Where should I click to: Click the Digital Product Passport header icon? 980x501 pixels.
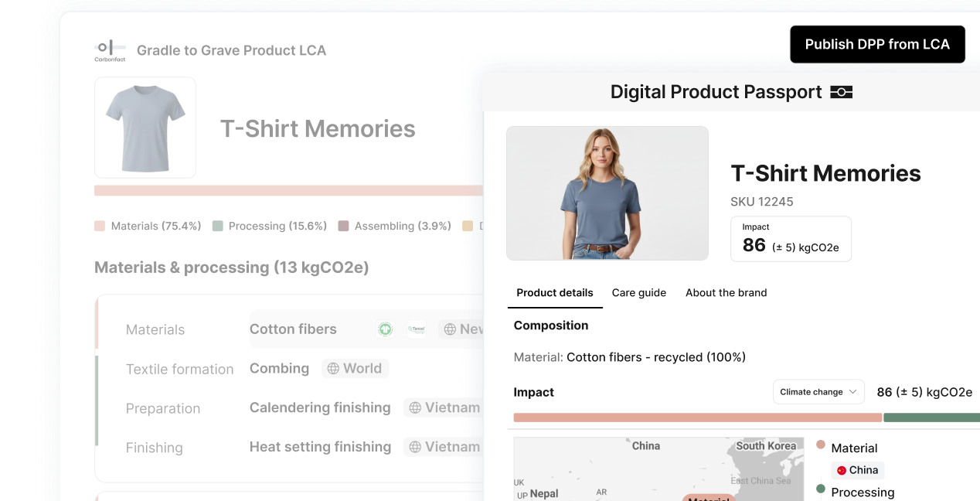coord(841,93)
